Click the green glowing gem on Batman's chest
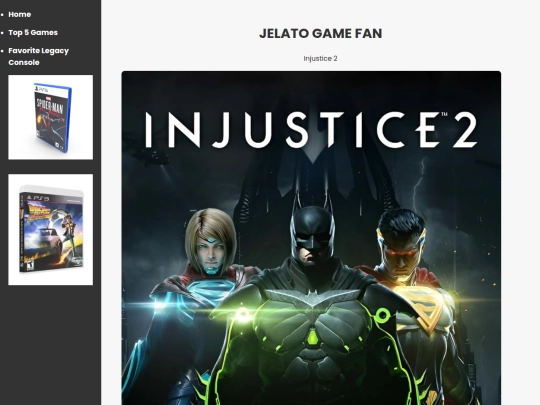 (x=313, y=337)
